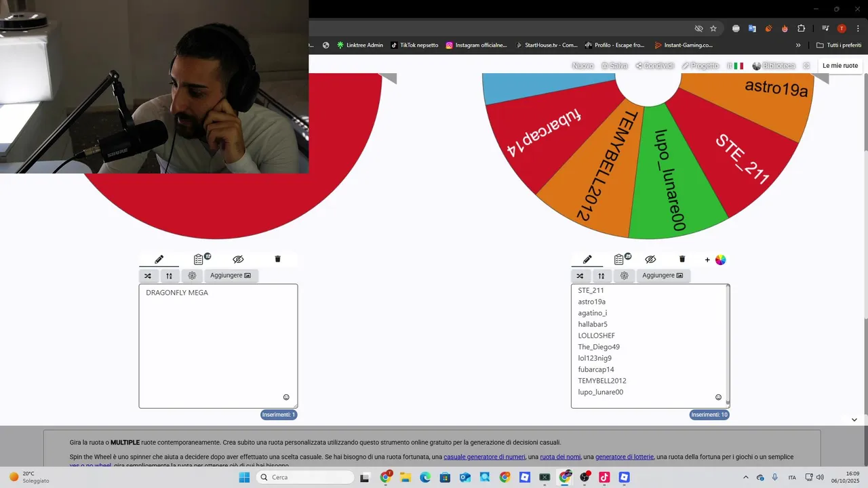Open the casuale generatore di numeri link
This screenshot has height=488, width=868.
tap(484, 457)
